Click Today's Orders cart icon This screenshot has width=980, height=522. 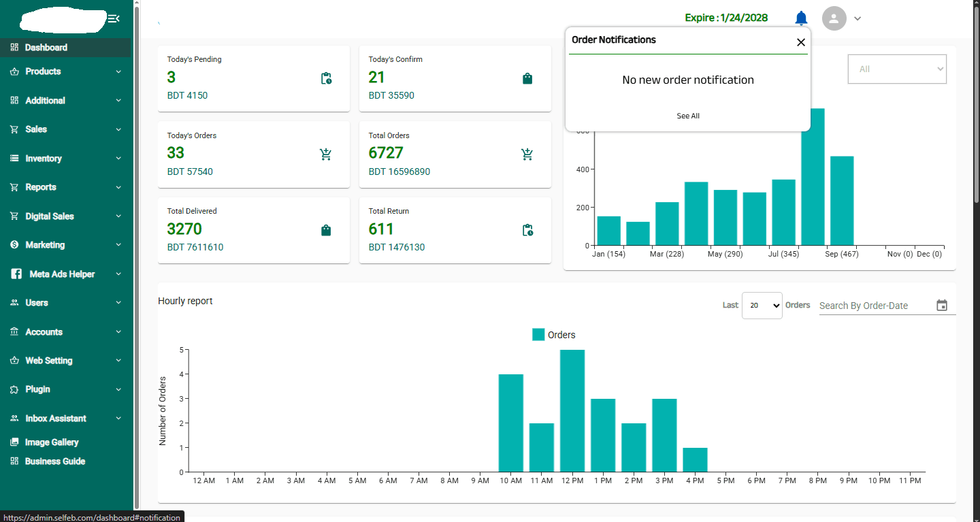(326, 154)
